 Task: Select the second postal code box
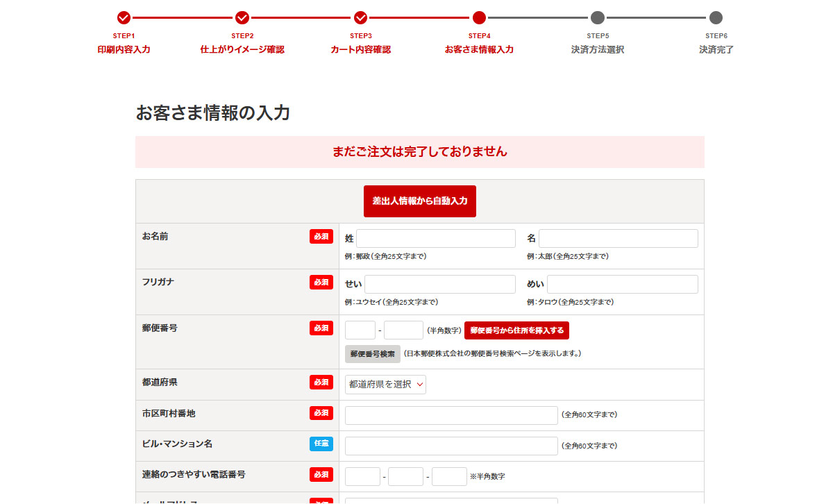[x=403, y=330]
